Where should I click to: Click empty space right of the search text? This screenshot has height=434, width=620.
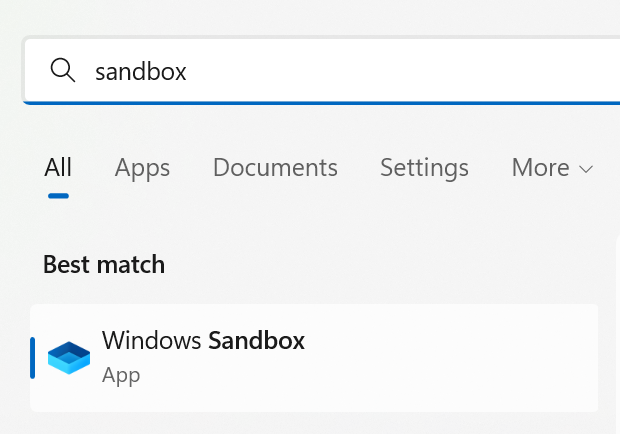pos(400,71)
